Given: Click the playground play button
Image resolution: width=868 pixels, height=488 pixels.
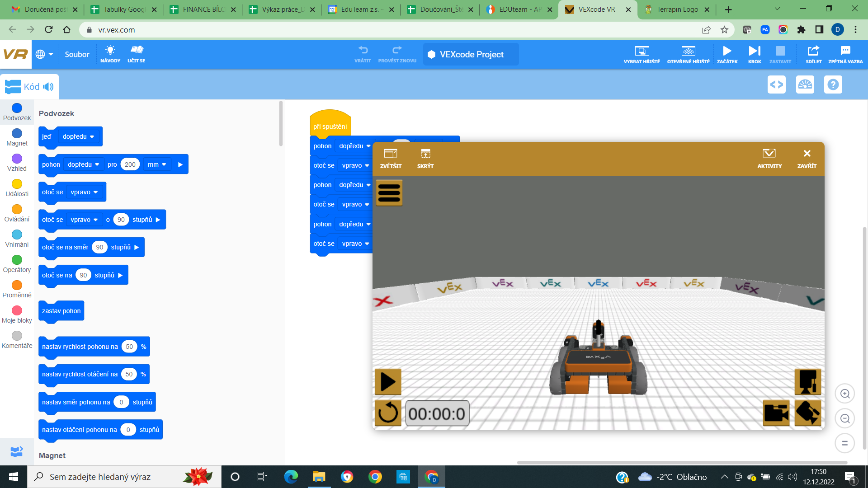Looking at the screenshot, I should pyautogui.click(x=387, y=382).
